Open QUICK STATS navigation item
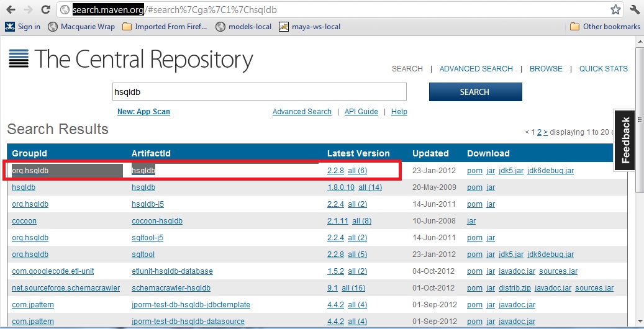644x329 pixels. 604,69
